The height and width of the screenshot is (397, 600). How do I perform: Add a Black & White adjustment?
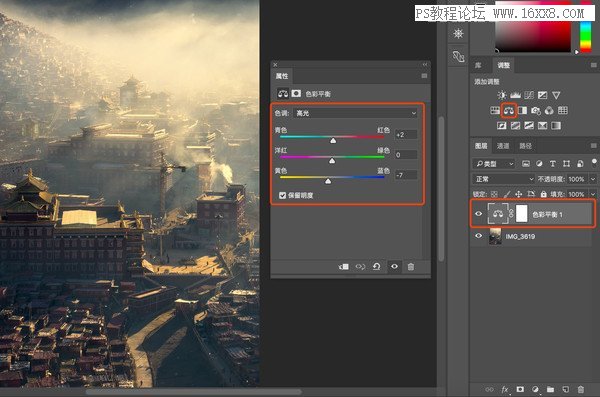[x=522, y=111]
